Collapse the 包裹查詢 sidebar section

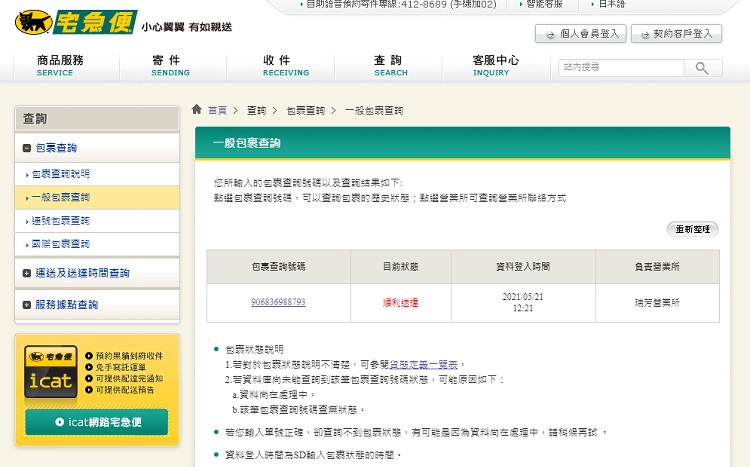tap(27, 148)
